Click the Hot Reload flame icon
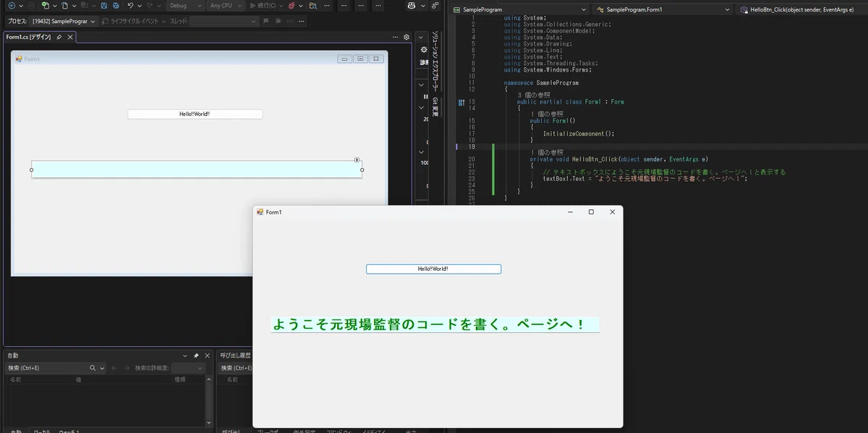Viewport: 868px width, 433px height. pyautogui.click(x=292, y=5)
